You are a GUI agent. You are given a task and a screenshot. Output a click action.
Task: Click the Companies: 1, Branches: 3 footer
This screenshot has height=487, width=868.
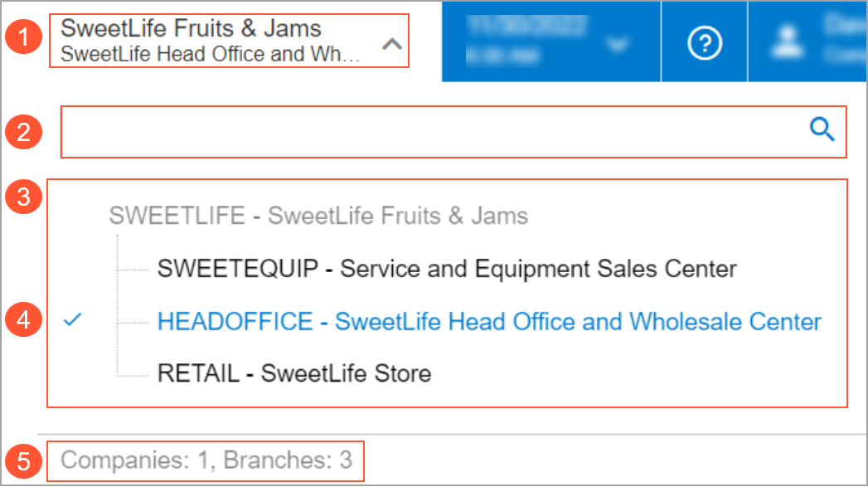click(206, 460)
